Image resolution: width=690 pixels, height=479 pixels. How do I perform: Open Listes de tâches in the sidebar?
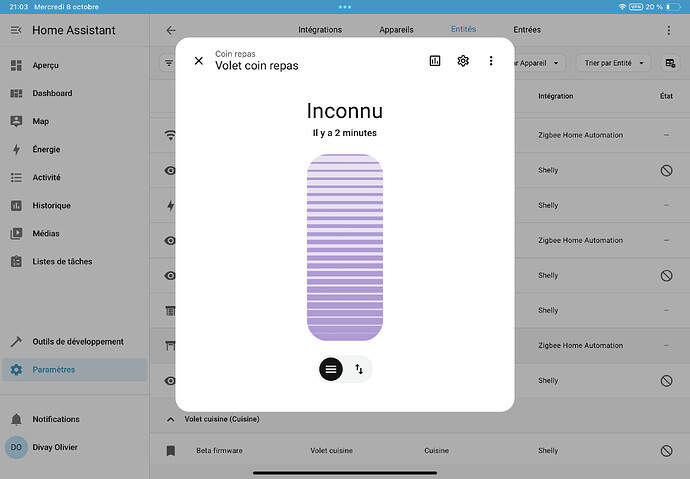[74, 262]
